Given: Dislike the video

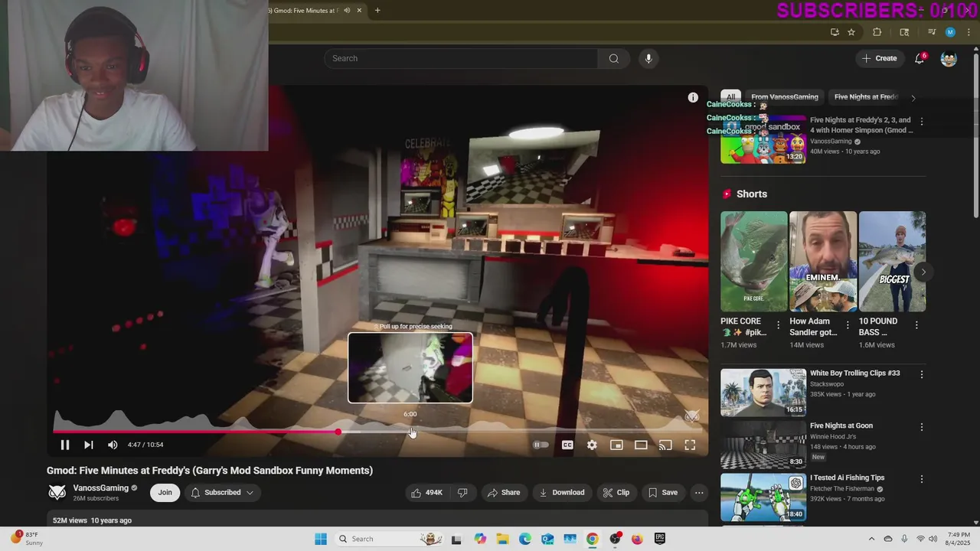Looking at the screenshot, I should pyautogui.click(x=462, y=492).
